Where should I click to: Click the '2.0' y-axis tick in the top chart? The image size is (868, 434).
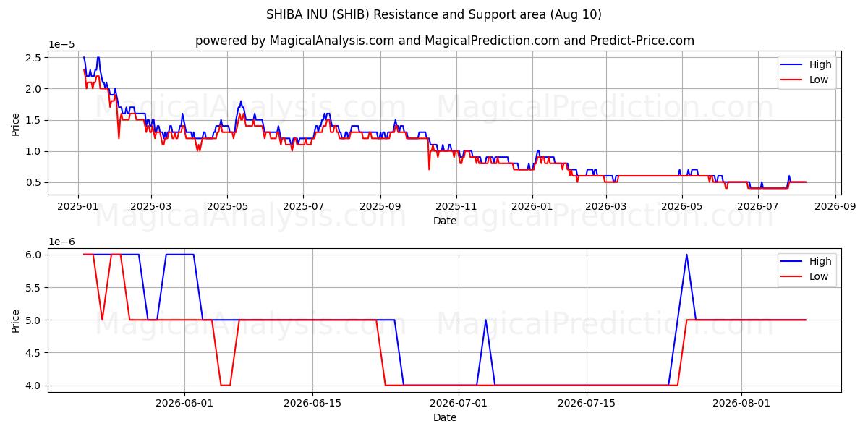[35, 89]
